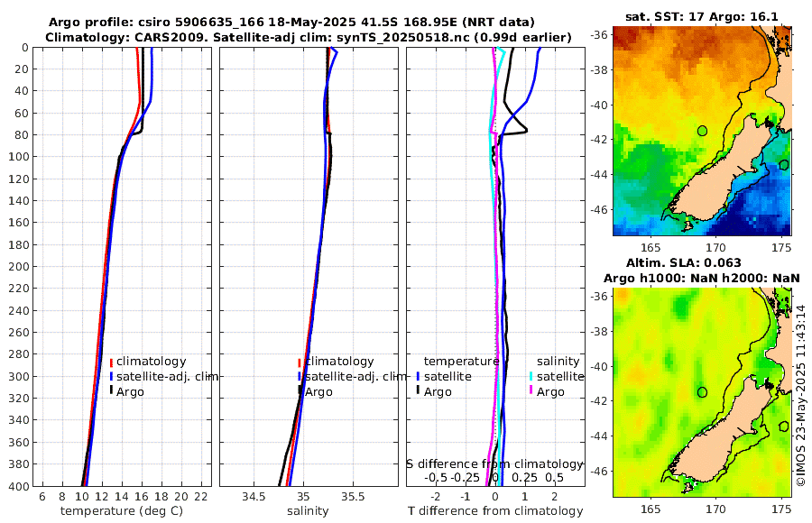This screenshot has width=812, height=523.
Task: Click depth axis tick label 200
Action: [x=19, y=266]
